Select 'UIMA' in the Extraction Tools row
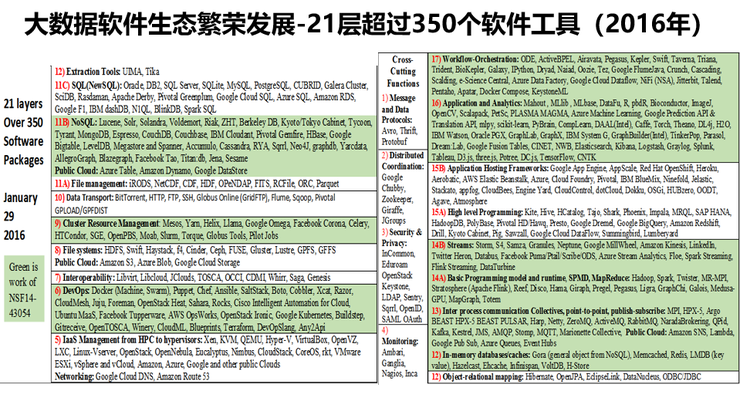This screenshot has height=408, width=740. pos(132,72)
